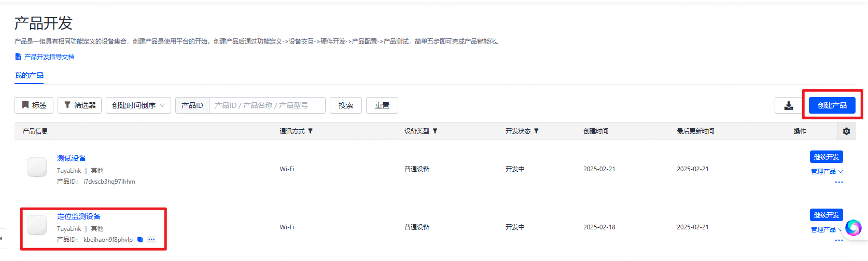Screen dimensions: 868x261
Task: Click the 标签 bookmark tag button
Action: [34, 105]
